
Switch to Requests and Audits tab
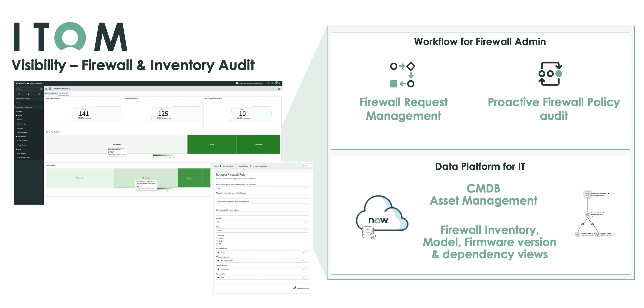coord(51,94)
